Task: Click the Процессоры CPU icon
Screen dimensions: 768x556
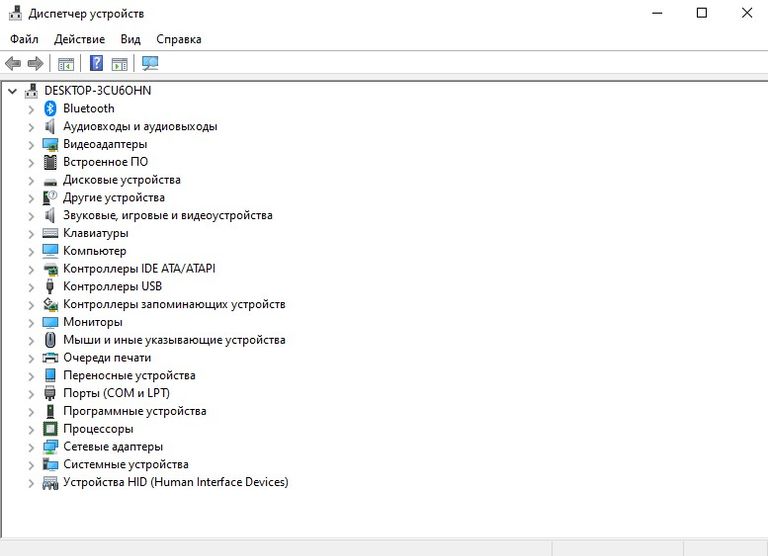Action: 50,429
